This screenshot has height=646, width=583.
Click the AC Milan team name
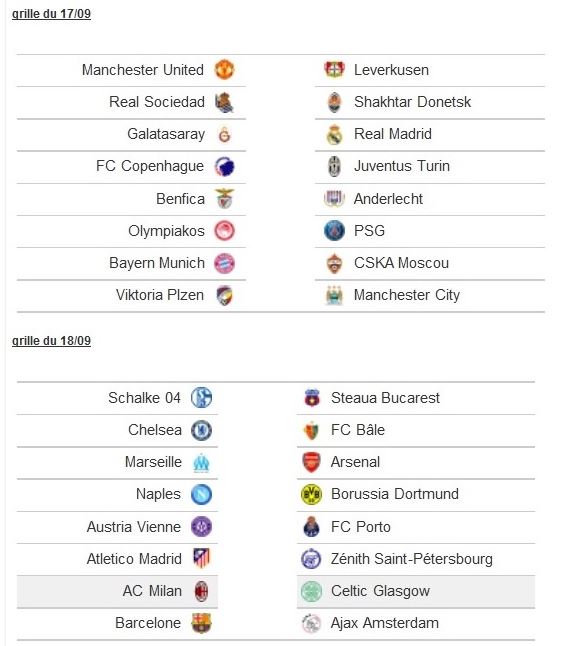click(152, 591)
